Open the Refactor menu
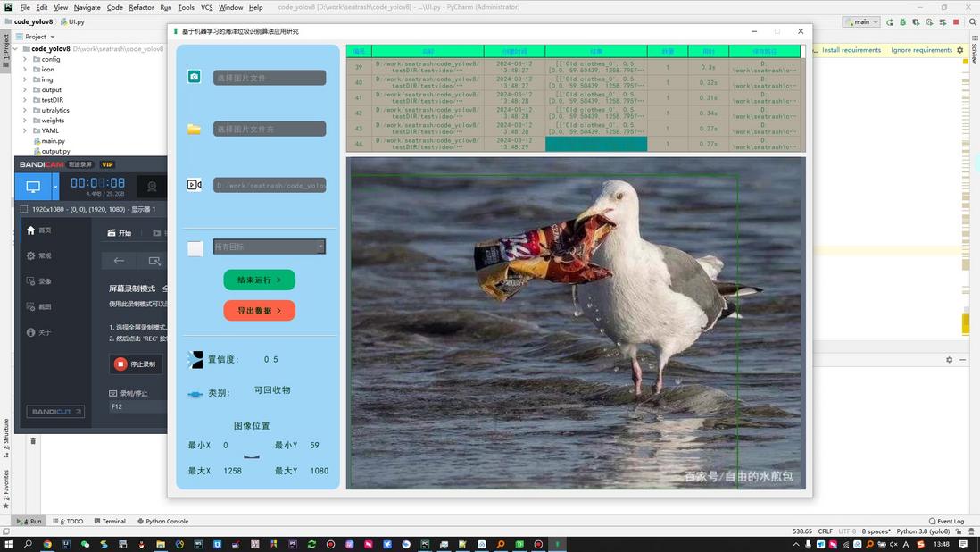Image resolution: width=980 pixels, height=552 pixels. (141, 7)
